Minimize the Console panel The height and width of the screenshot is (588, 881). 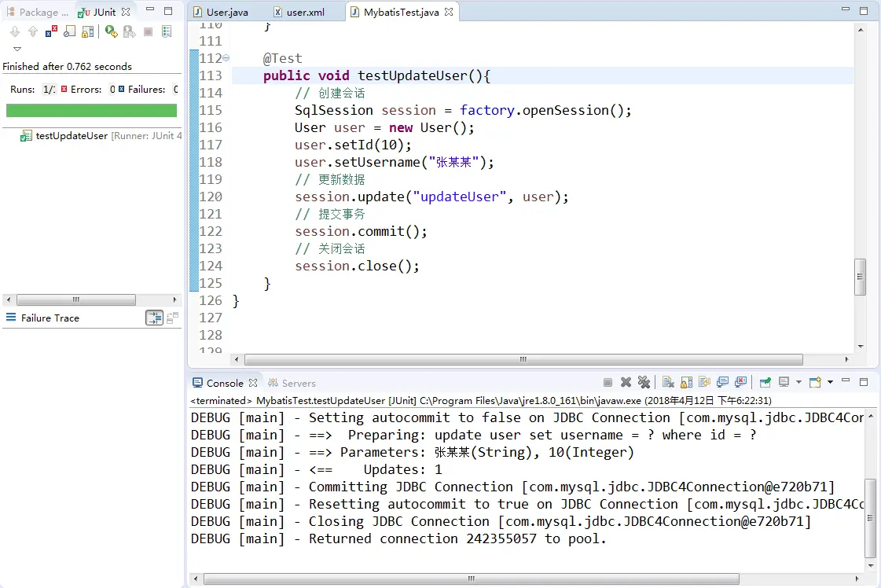pos(846,380)
